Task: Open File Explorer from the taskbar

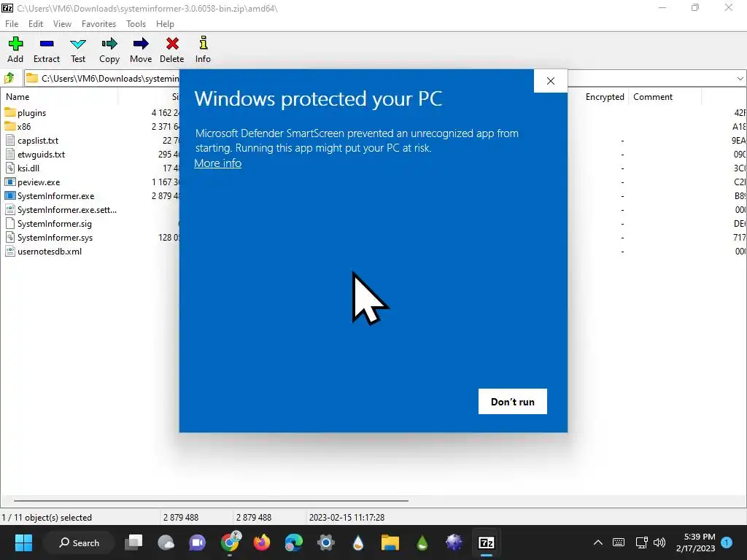Action: point(390,542)
